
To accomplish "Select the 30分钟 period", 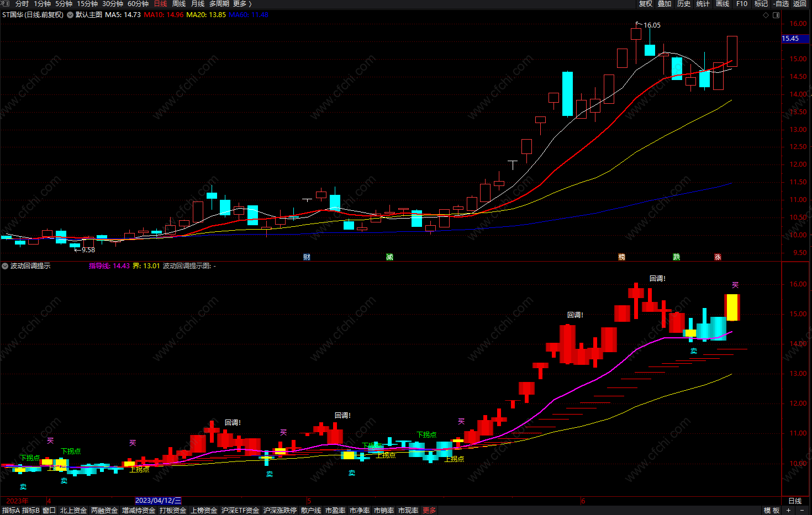I will coord(113,4).
